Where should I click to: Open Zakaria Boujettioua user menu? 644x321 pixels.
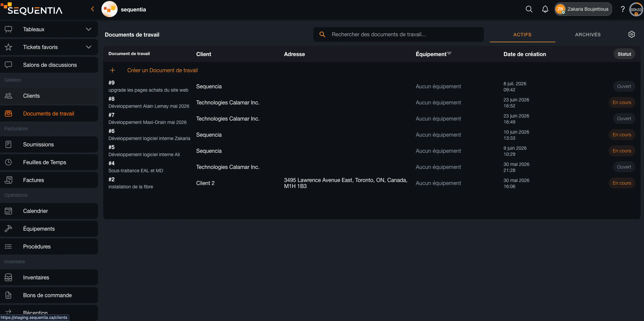583,9
